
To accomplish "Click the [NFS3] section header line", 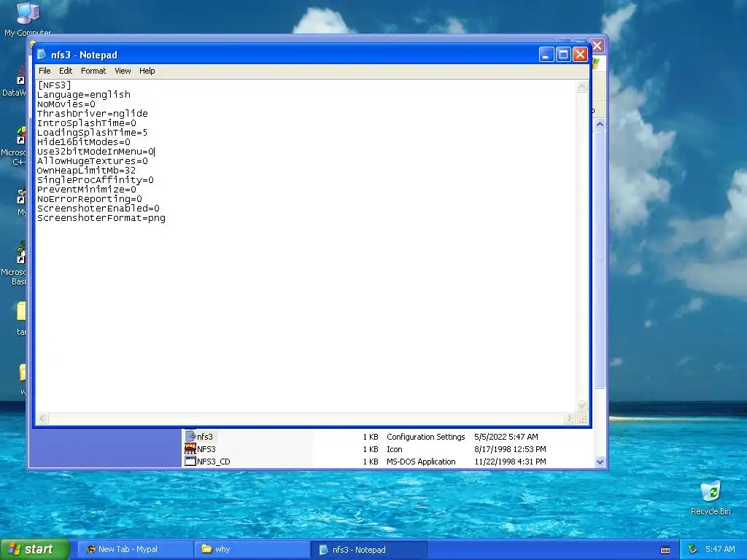I will click(54, 85).
